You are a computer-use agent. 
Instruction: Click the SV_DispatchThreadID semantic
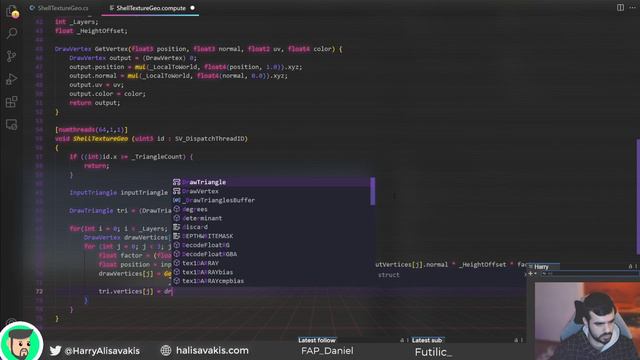(211, 139)
